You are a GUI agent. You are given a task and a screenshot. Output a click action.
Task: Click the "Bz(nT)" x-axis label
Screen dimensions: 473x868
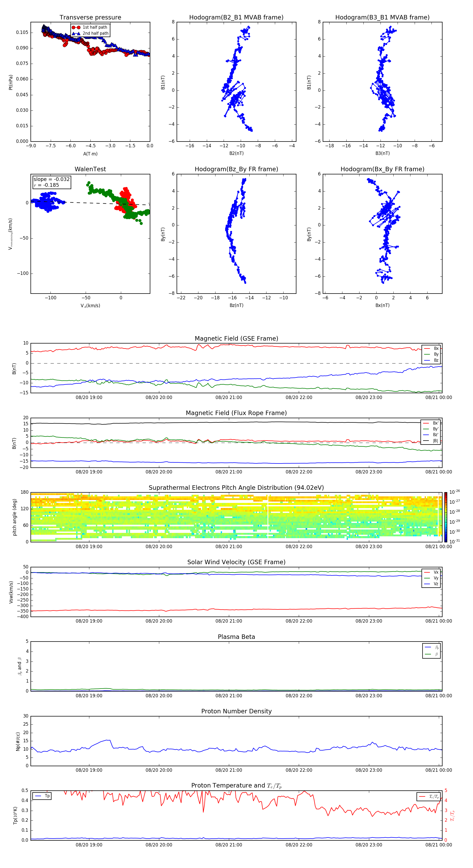pyautogui.click(x=236, y=305)
